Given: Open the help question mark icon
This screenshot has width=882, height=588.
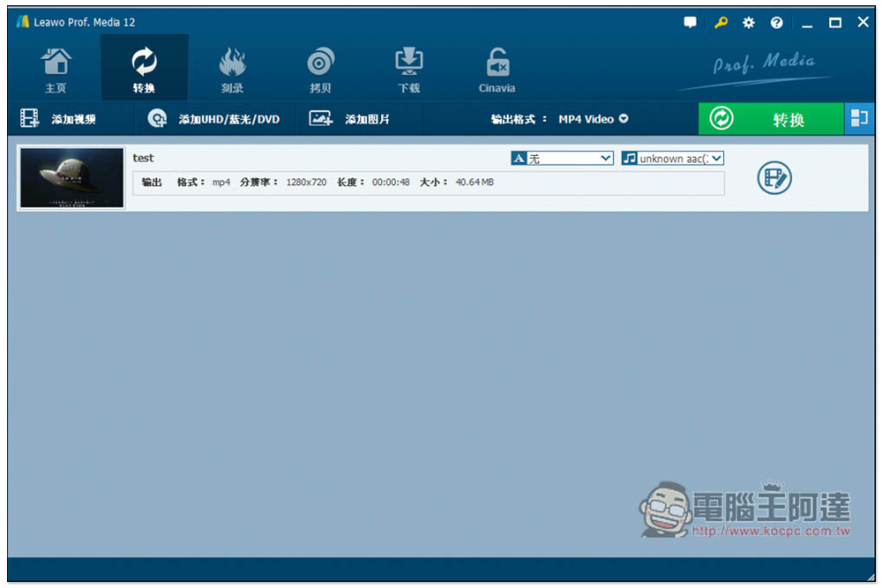Looking at the screenshot, I should (776, 23).
